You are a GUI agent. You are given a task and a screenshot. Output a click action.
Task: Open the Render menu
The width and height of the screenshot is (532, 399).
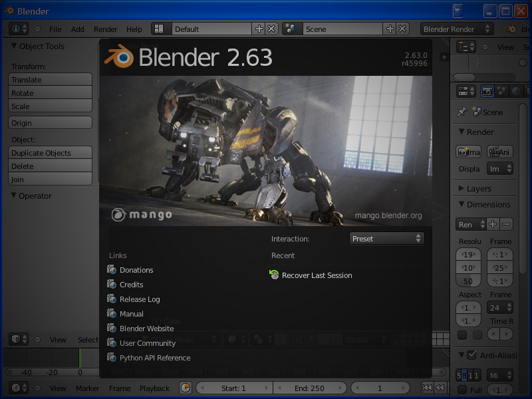click(x=106, y=29)
